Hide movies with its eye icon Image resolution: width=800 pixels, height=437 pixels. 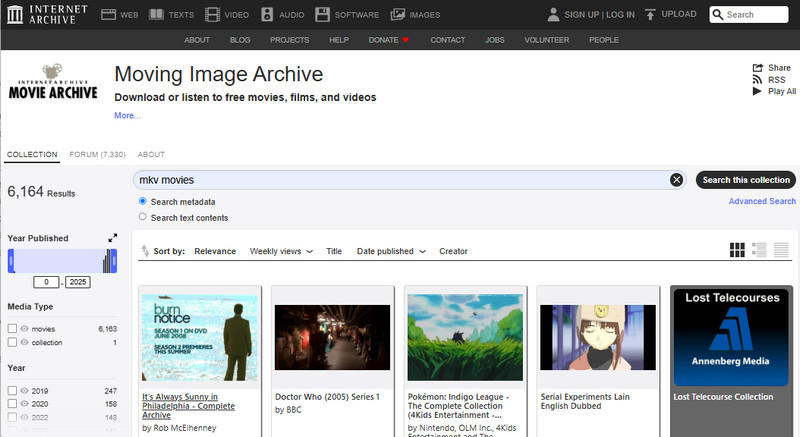click(24, 329)
